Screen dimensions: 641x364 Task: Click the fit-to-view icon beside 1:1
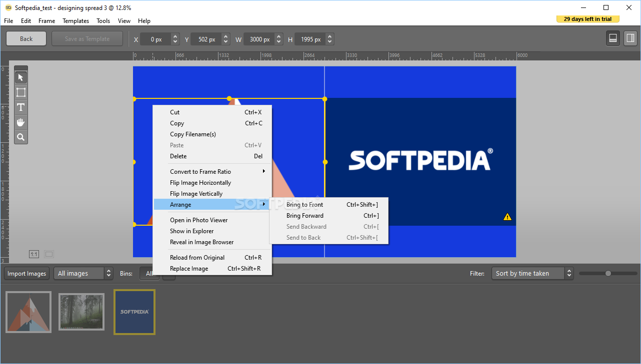[x=49, y=254]
